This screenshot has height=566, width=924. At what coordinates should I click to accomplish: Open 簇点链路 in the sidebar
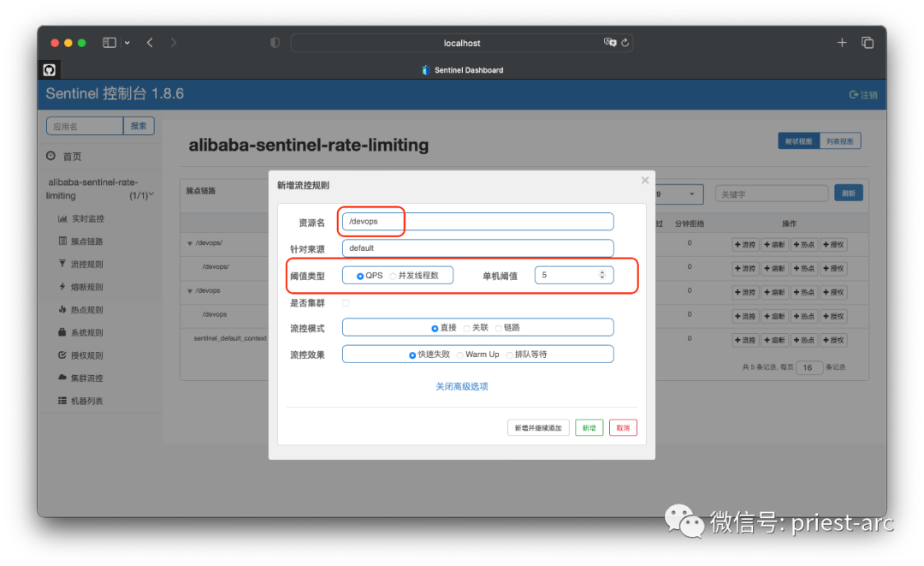81,241
